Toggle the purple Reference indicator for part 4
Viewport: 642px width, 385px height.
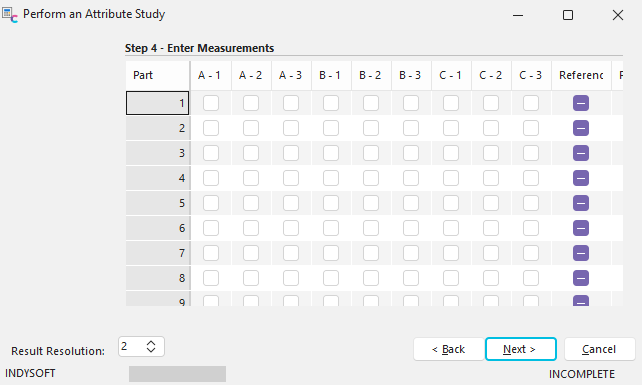click(x=581, y=178)
